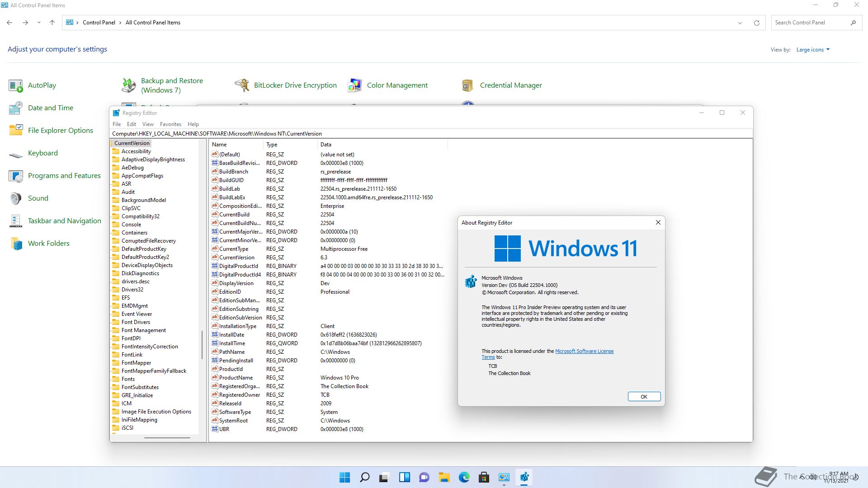Screen dimensions: 868x488
Task: Open Task View on taskbar
Action: (384, 477)
